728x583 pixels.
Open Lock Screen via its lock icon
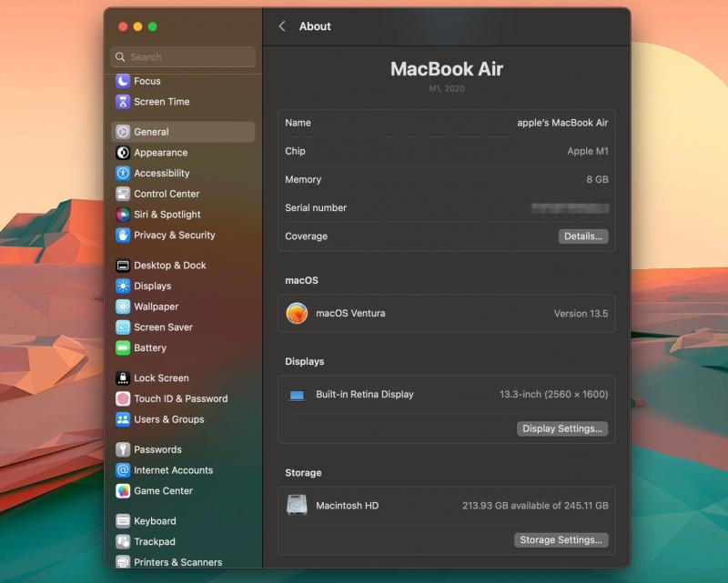click(123, 378)
